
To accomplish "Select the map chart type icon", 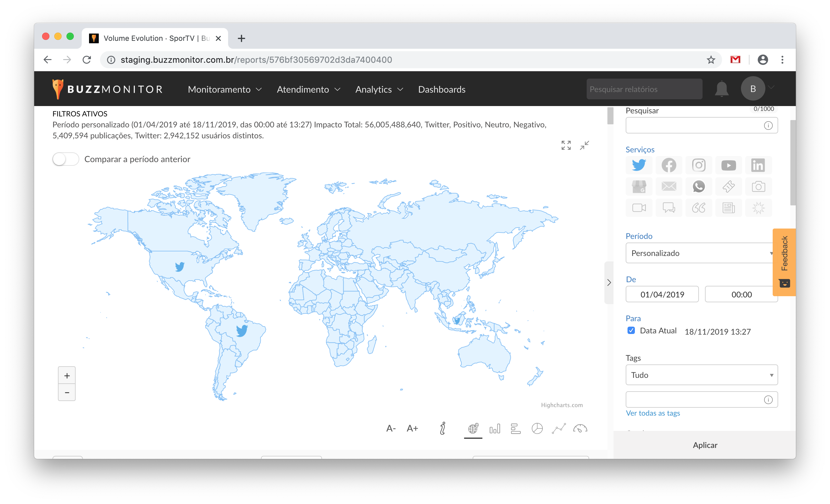I will coord(473,428).
